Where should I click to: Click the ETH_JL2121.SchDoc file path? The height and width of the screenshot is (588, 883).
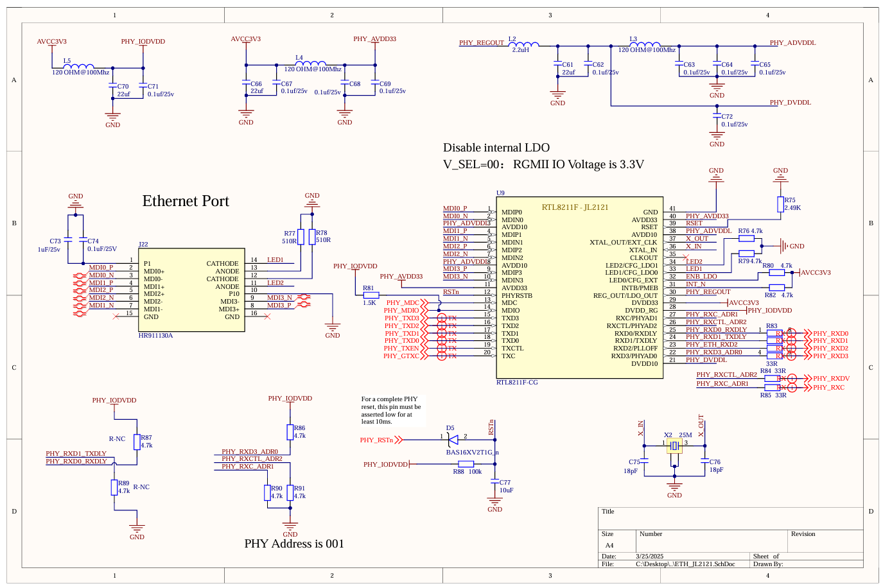click(685, 564)
